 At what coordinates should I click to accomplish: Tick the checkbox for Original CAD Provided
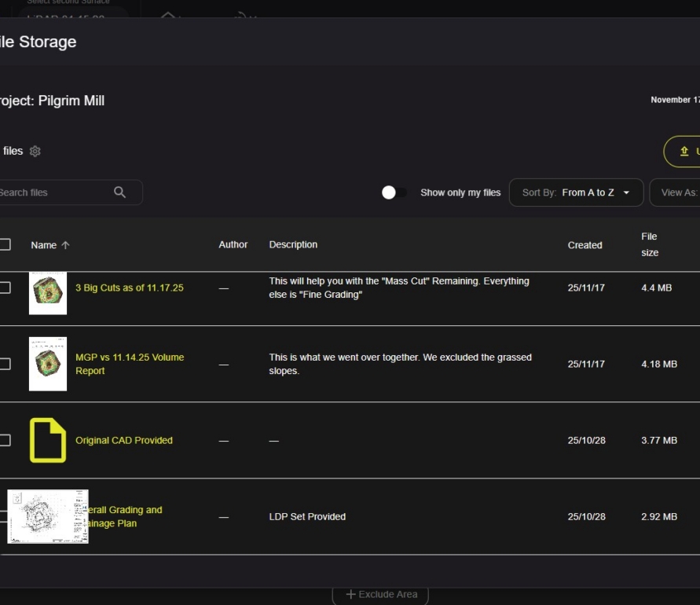click(5, 440)
